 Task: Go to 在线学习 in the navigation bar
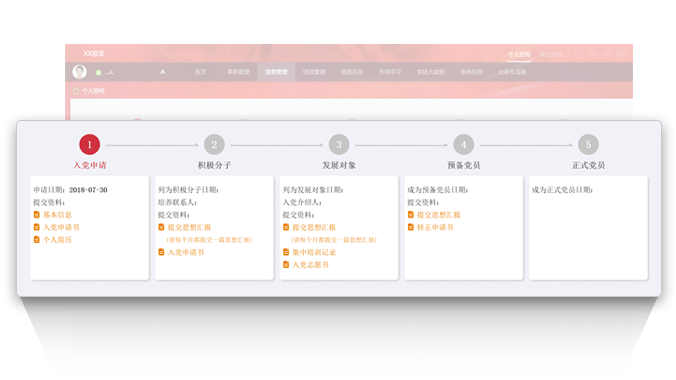(x=390, y=72)
